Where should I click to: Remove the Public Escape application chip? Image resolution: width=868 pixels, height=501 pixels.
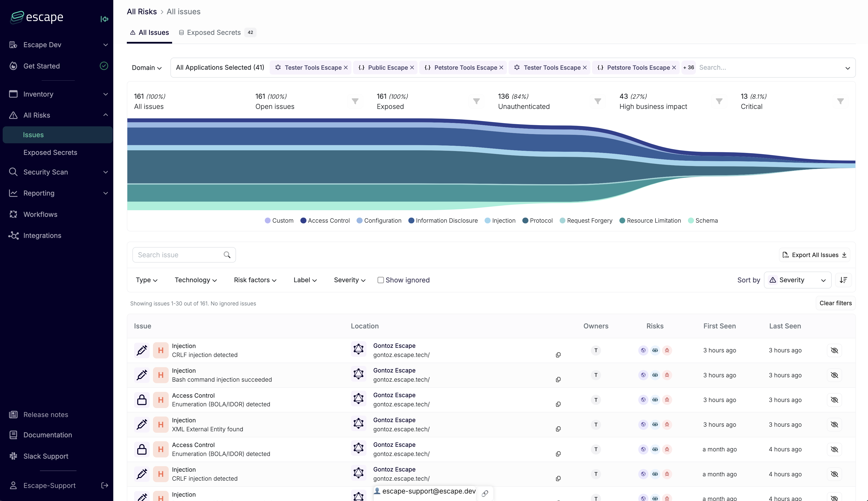tap(412, 68)
